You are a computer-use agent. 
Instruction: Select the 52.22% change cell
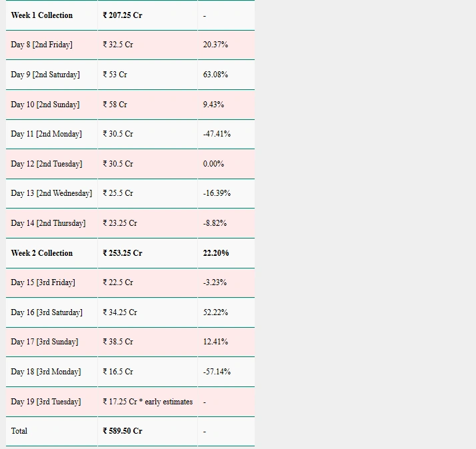pyautogui.click(x=215, y=312)
